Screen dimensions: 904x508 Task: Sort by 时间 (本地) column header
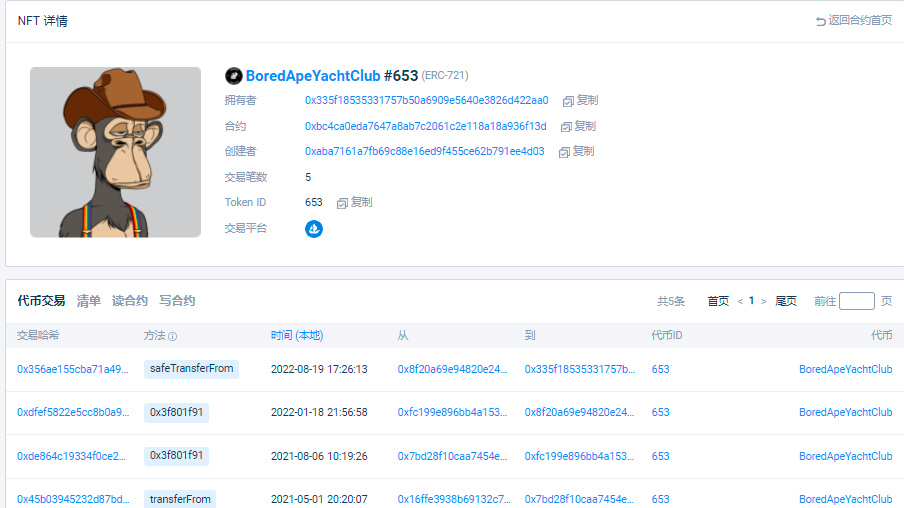click(297, 335)
